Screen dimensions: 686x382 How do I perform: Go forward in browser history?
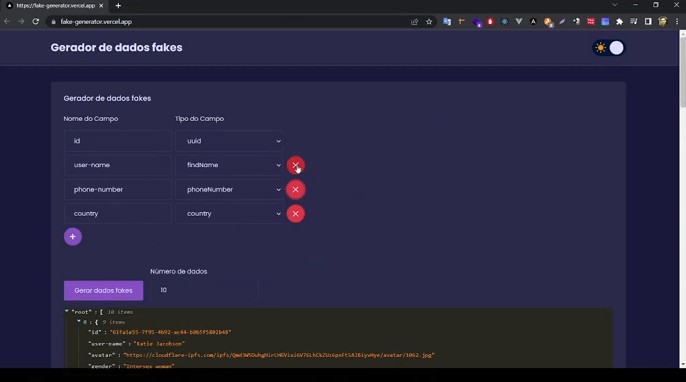(21, 21)
